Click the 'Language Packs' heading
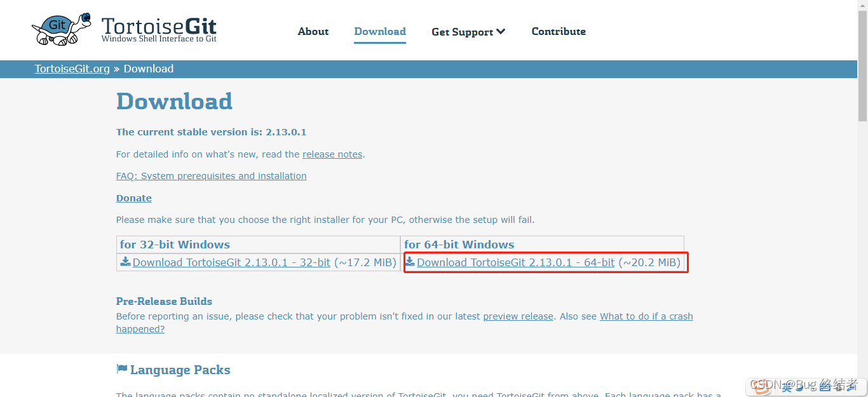Viewport: 868px width, 397px height. 180,370
